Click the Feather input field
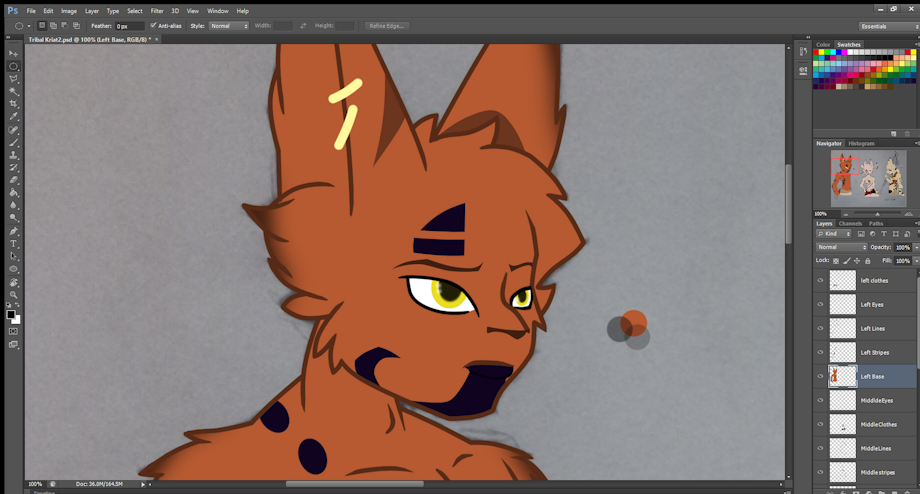This screenshot has height=494, width=920. [x=130, y=26]
